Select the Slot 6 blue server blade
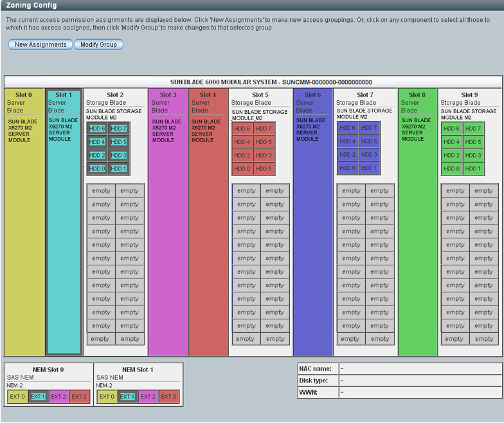 312,222
